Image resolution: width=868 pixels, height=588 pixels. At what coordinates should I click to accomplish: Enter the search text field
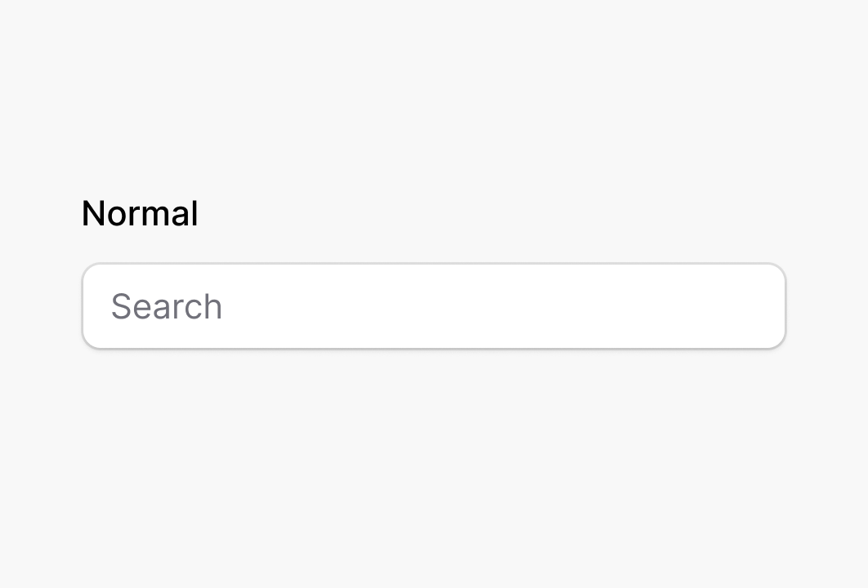pos(433,306)
